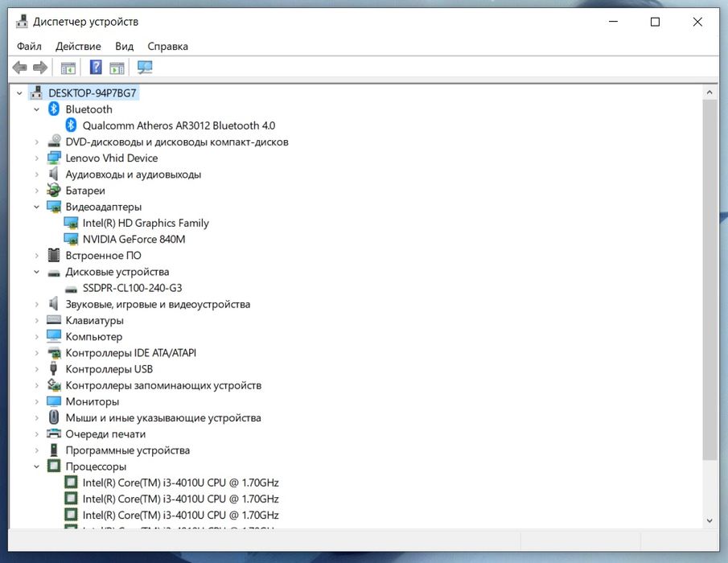This screenshot has height=563, width=728.
Task: Select the SSDPR-CL100-240-G3 label
Action: [x=132, y=288]
